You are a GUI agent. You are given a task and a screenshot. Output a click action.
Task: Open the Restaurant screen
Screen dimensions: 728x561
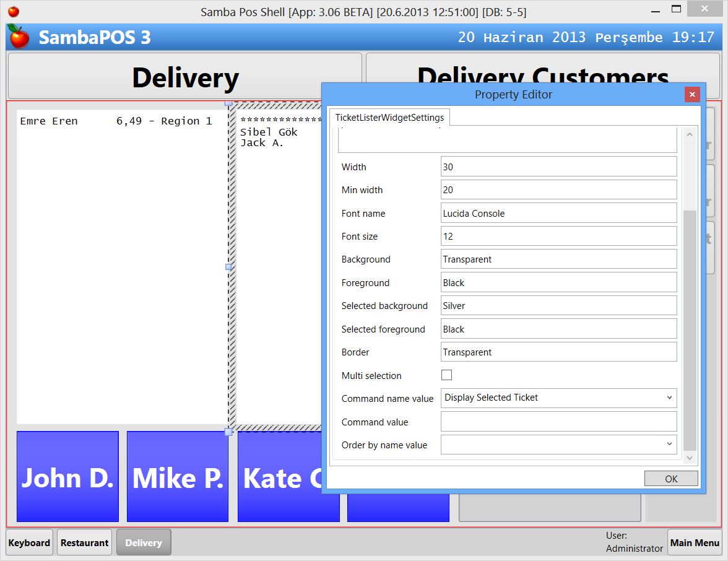tap(84, 542)
